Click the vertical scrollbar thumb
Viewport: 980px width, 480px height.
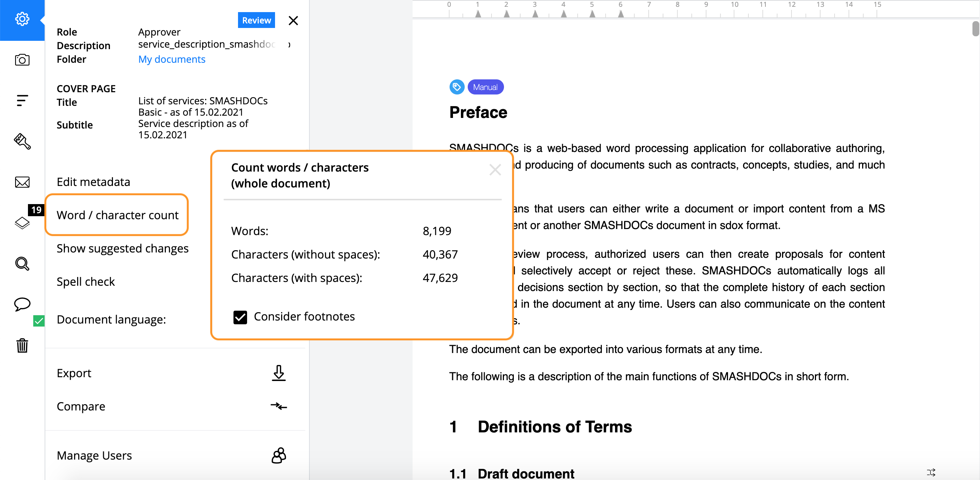975,29
